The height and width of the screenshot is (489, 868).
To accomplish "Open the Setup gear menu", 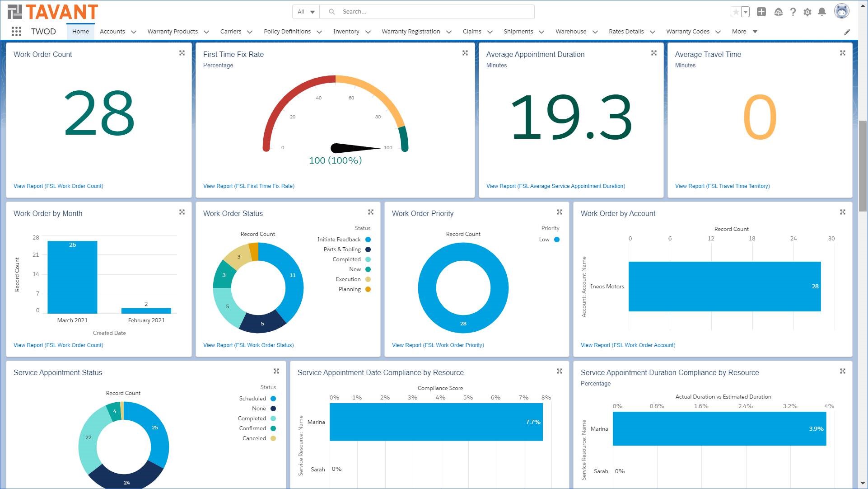I will point(807,12).
